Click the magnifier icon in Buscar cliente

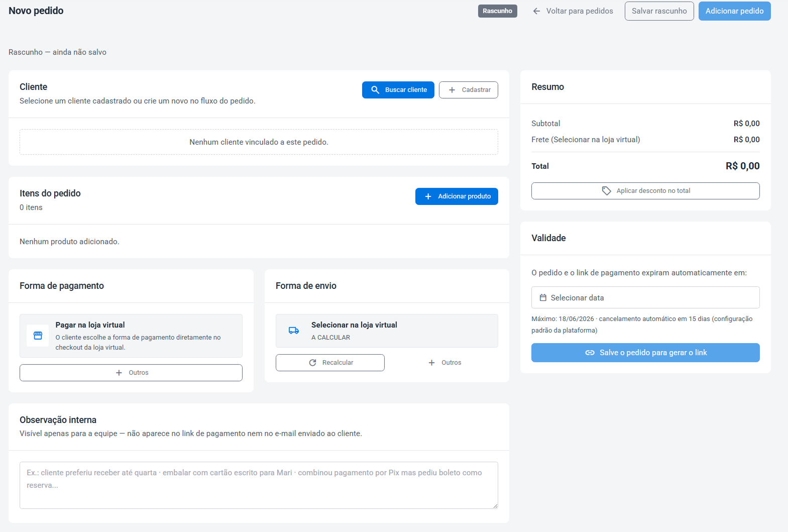pyautogui.click(x=375, y=90)
